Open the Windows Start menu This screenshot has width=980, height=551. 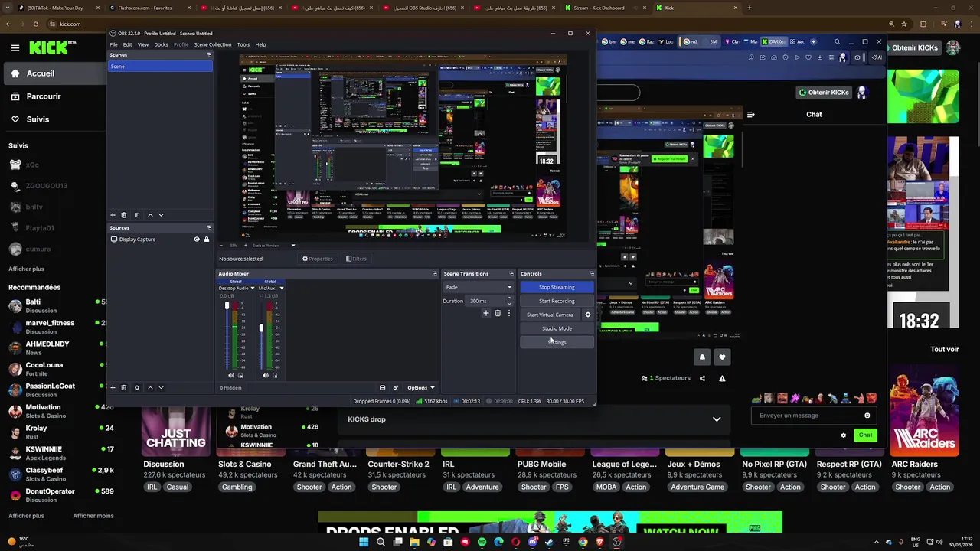point(364,542)
